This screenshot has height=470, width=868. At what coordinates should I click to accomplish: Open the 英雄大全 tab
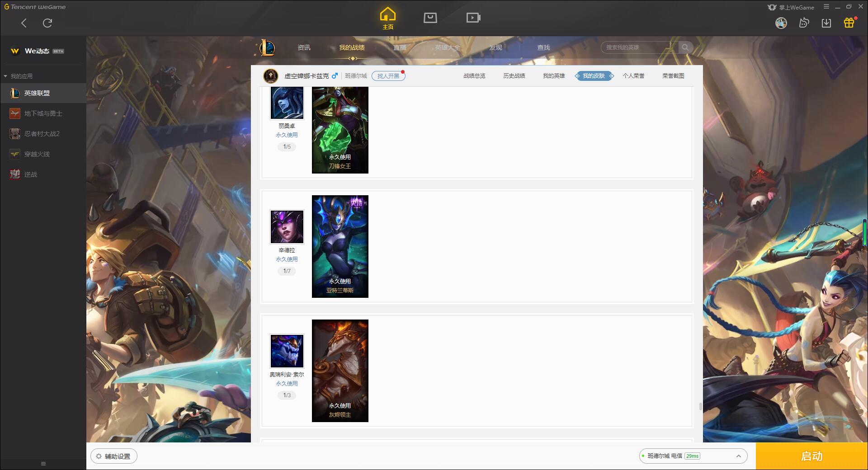tap(448, 47)
